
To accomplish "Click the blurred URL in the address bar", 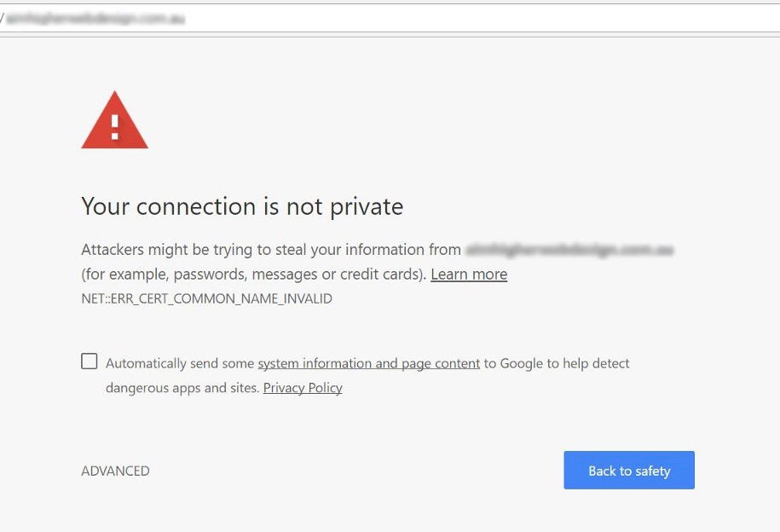I will coord(95,19).
